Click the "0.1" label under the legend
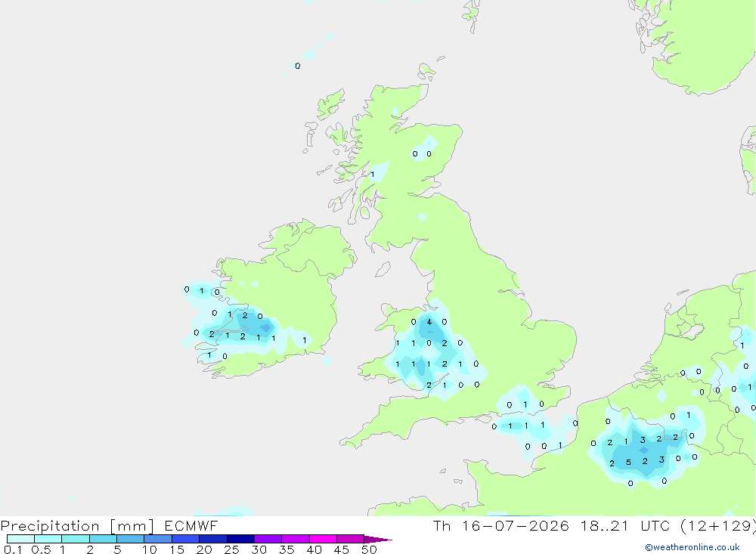Viewport: 756px width, 554px height. coord(13,549)
